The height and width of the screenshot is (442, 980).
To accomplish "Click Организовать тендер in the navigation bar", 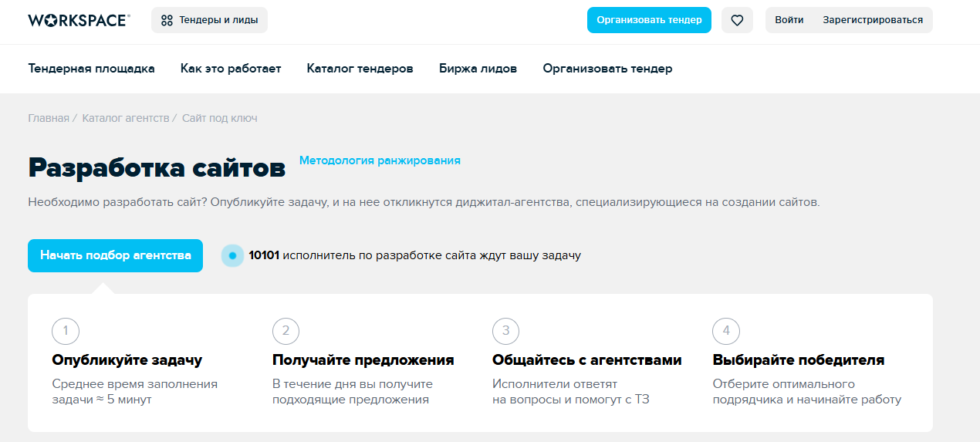I will 607,69.
